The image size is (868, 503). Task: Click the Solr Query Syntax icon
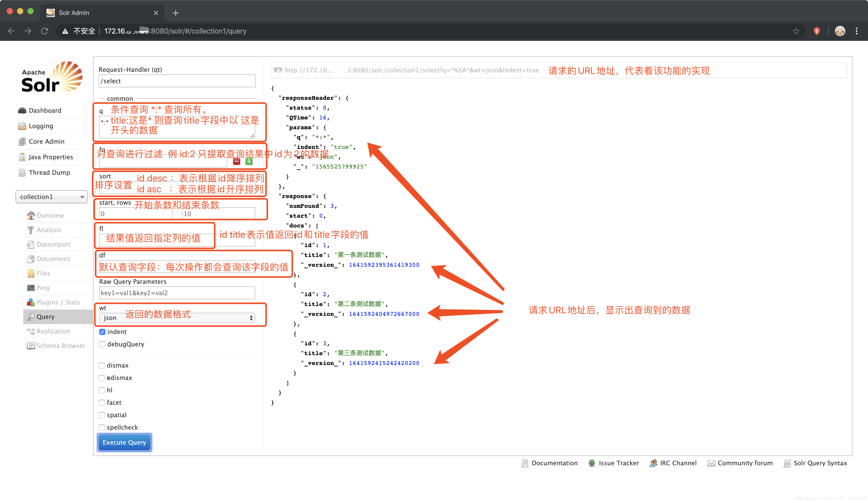(787, 463)
